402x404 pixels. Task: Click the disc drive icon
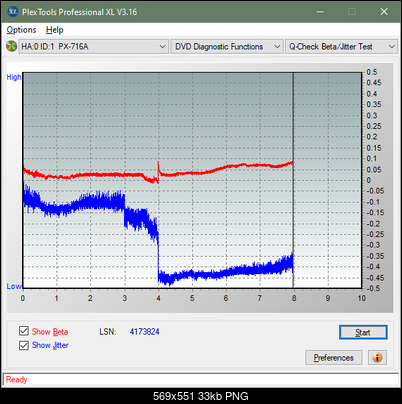11,46
